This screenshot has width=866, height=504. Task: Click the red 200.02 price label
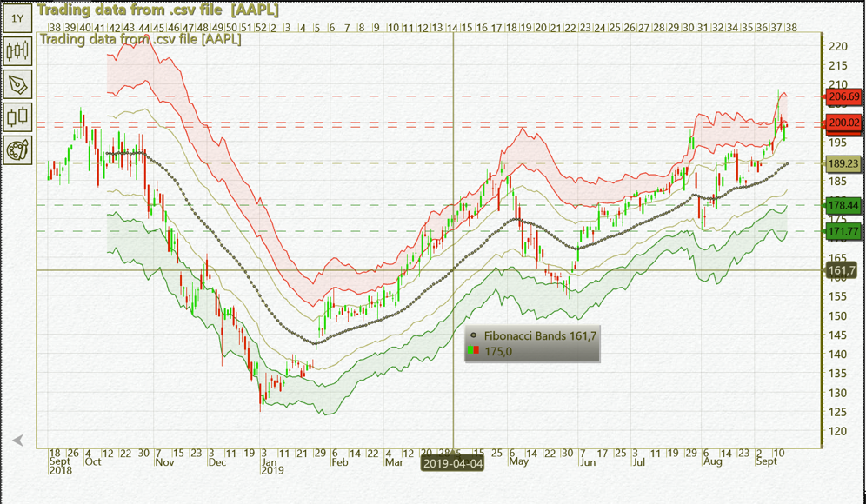[844, 123]
